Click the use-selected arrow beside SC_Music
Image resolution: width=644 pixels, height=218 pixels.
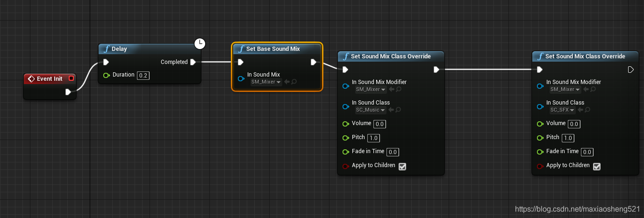(x=391, y=110)
